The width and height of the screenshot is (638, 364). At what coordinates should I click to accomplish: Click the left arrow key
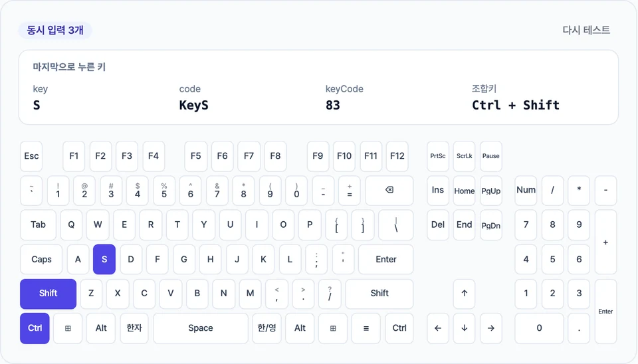click(x=438, y=328)
